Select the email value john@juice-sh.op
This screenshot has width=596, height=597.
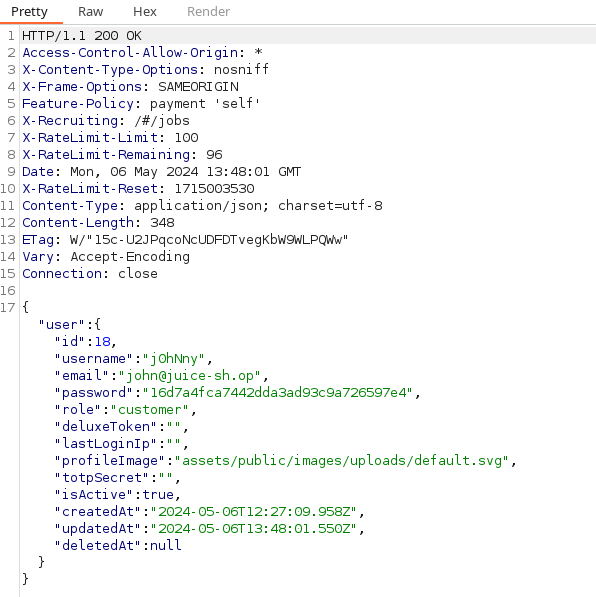(x=189, y=376)
